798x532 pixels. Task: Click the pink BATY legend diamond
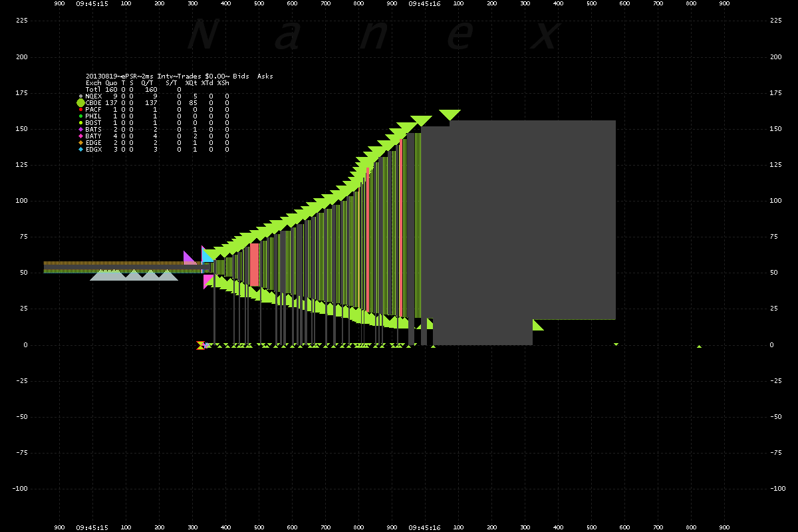(80, 136)
